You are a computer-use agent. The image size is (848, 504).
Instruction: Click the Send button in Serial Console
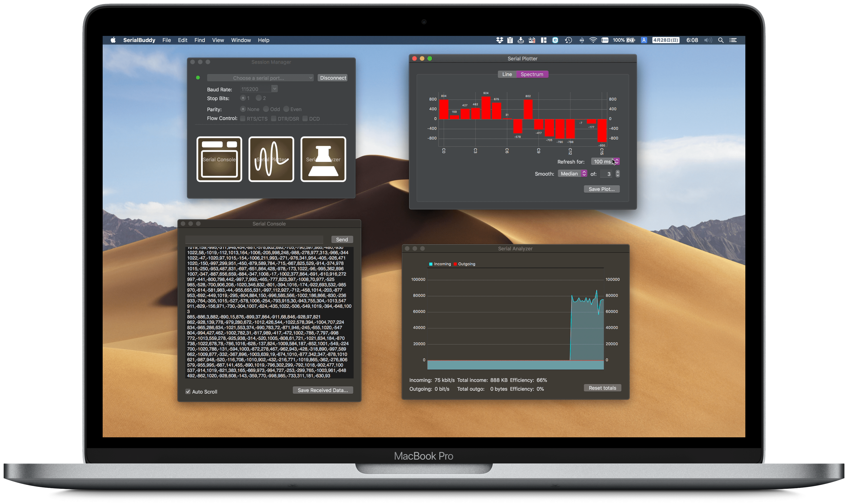[x=342, y=240]
